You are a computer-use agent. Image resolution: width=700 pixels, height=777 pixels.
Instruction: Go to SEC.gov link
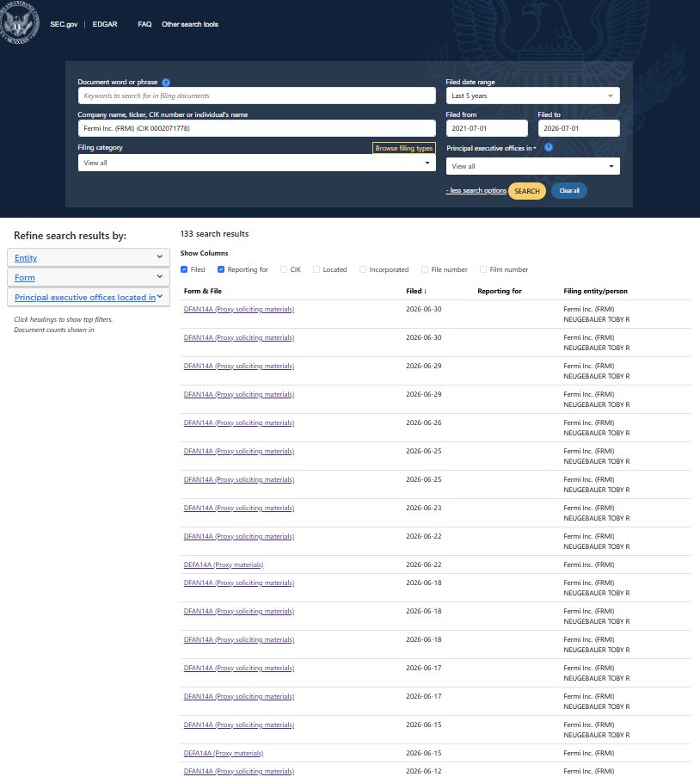[64, 24]
